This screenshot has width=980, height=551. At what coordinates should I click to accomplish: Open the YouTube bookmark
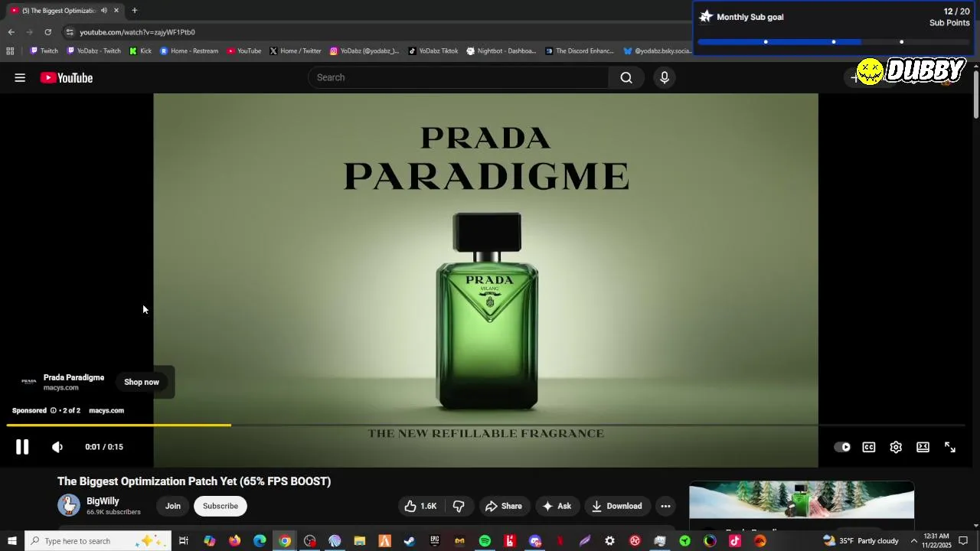point(243,51)
